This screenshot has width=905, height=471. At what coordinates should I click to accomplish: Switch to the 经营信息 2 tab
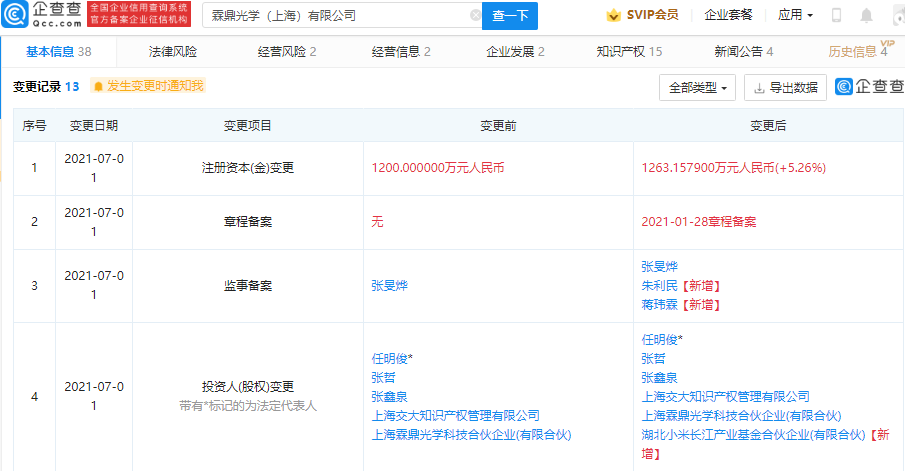tap(401, 52)
